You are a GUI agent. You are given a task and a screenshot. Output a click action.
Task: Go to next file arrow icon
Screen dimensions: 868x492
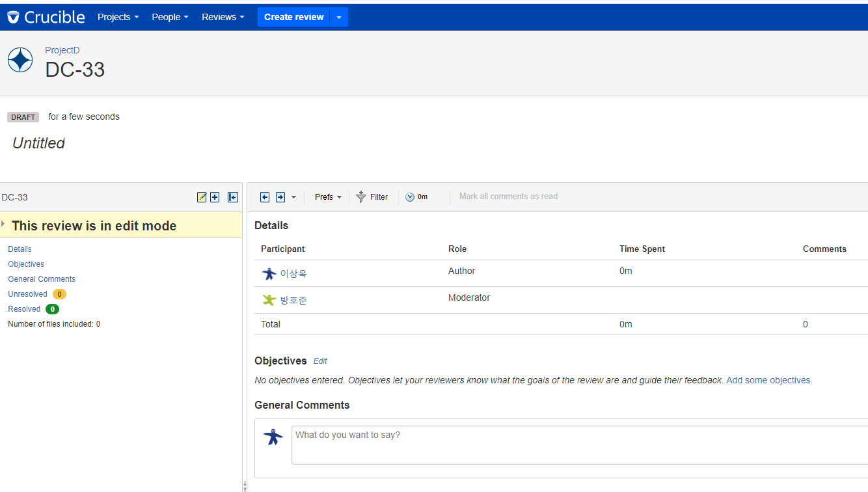[280, 197]
